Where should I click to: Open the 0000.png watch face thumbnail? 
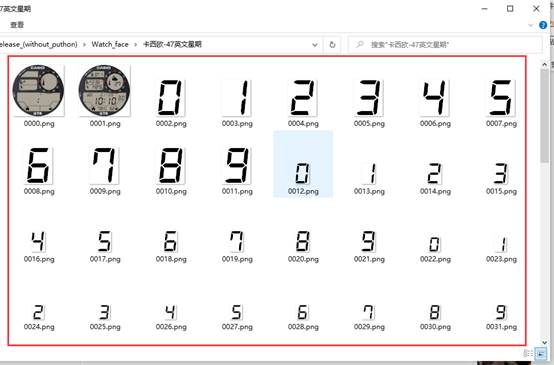(x=39, y=90)
